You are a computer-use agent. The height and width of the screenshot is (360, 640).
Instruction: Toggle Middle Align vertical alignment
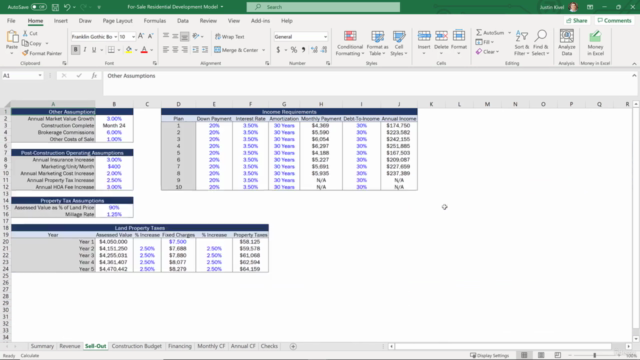[175, 36]
